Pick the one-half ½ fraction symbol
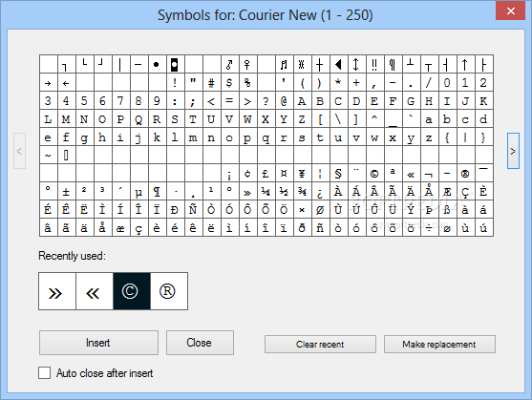This screenshot has width=532, height=400. pos(284,192)
